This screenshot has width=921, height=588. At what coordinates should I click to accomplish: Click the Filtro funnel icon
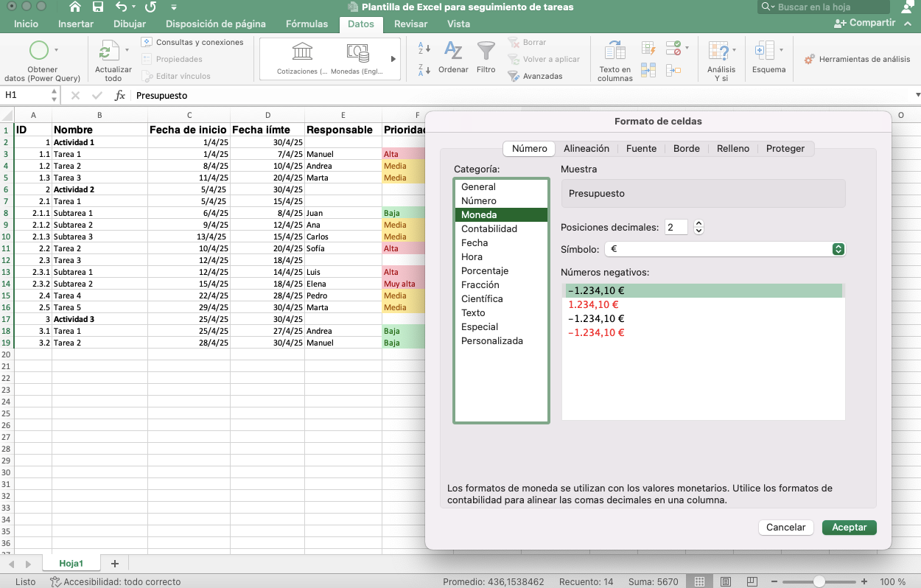[x=486, y=52]
